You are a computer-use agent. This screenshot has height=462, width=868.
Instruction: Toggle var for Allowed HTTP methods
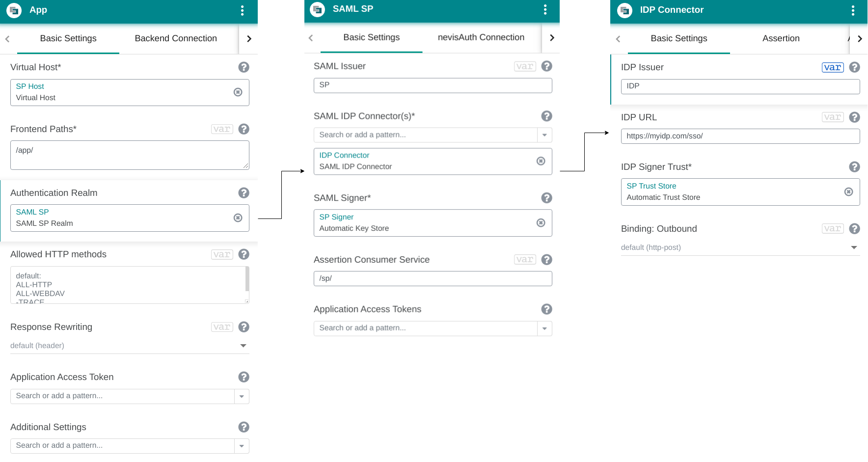222,254
